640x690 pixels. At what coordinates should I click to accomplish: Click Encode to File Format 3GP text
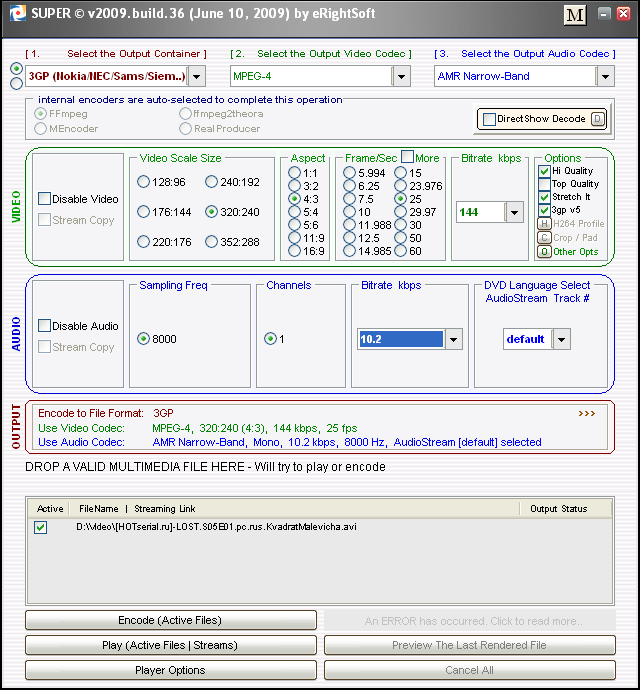[x=106, y=413]
